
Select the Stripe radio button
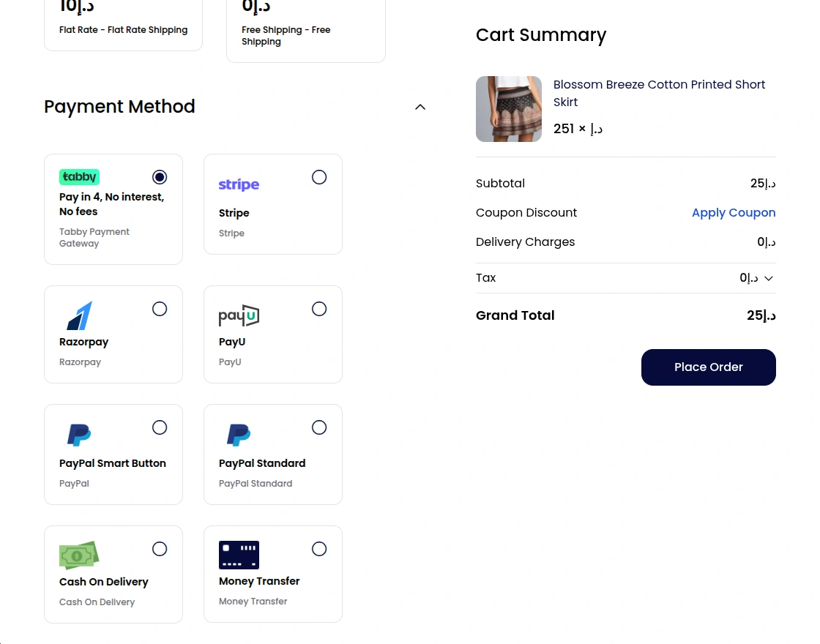[319, 177]
